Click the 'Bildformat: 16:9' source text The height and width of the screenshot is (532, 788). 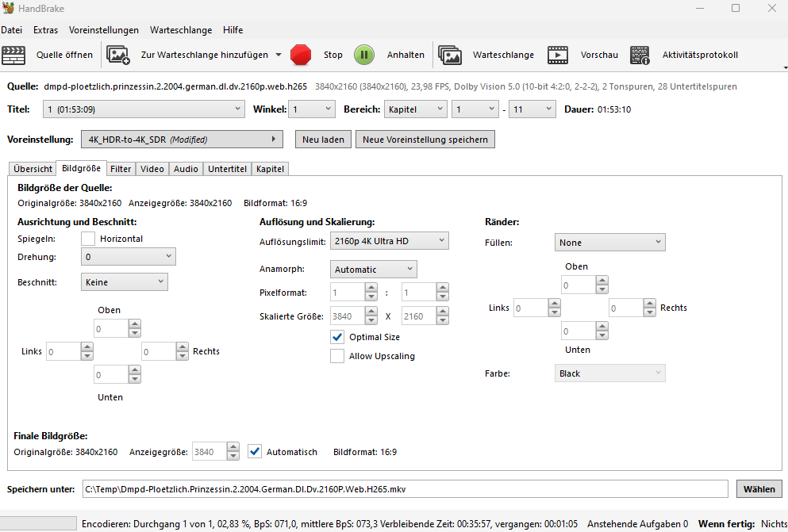275,203
